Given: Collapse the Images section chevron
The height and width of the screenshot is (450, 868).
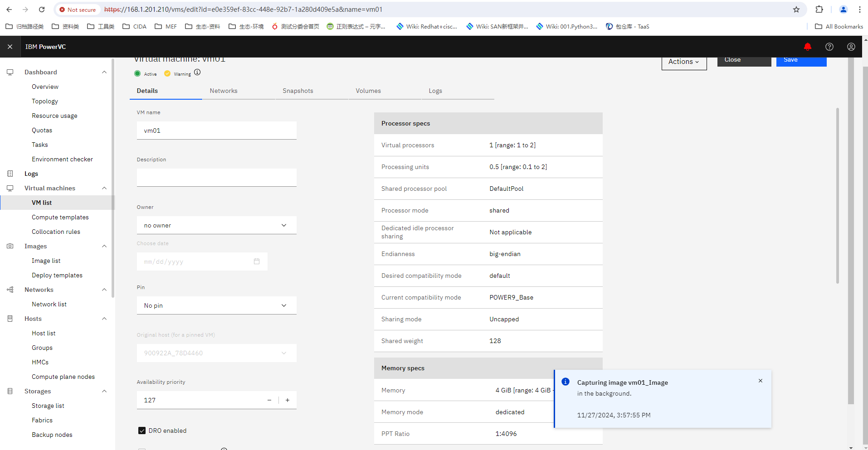Looking at the screenshot, I should tap(104, 246).
